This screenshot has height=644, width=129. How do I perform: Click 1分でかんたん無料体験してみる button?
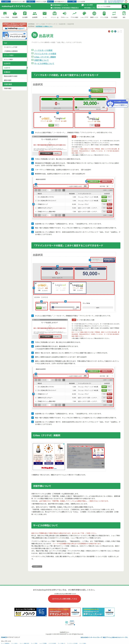coord(64,599)
